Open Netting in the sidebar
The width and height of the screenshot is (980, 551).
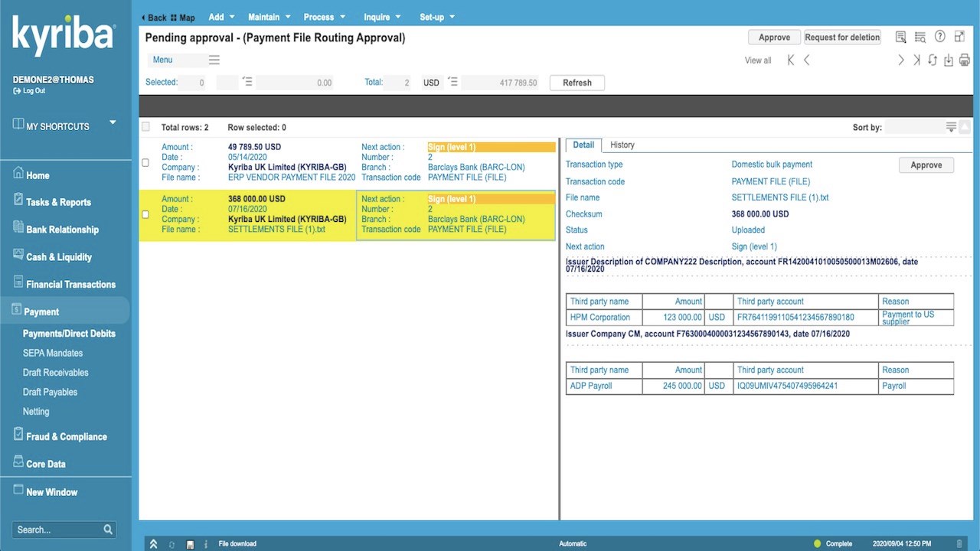point(36,412)
